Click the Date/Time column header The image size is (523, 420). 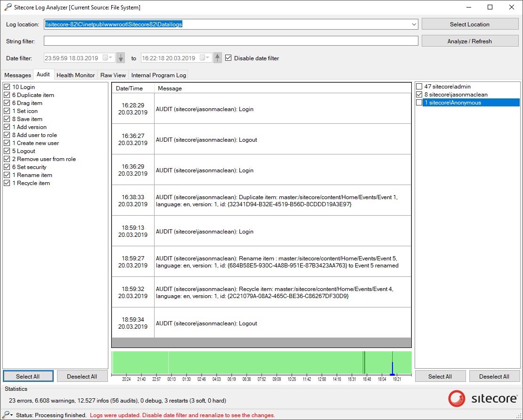click(x=133, y=89)
